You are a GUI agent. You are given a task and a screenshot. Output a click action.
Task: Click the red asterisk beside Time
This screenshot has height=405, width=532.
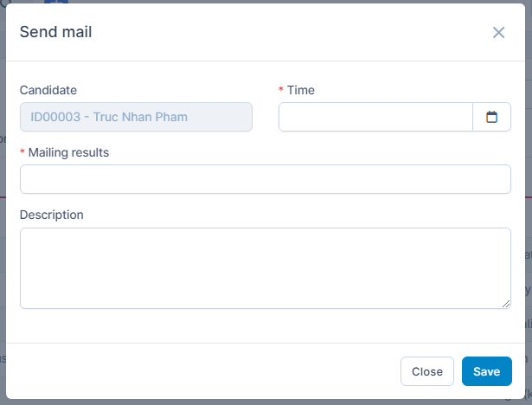coord(281,90)
